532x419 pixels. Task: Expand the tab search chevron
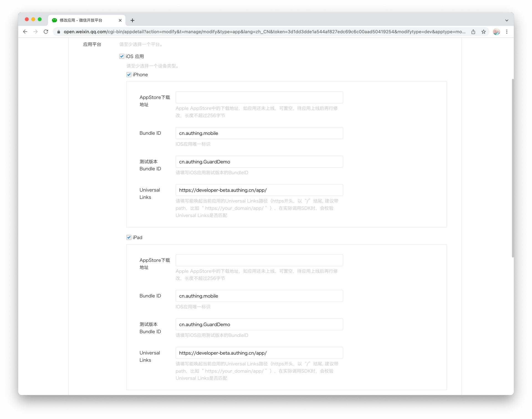tap(507, 20)
